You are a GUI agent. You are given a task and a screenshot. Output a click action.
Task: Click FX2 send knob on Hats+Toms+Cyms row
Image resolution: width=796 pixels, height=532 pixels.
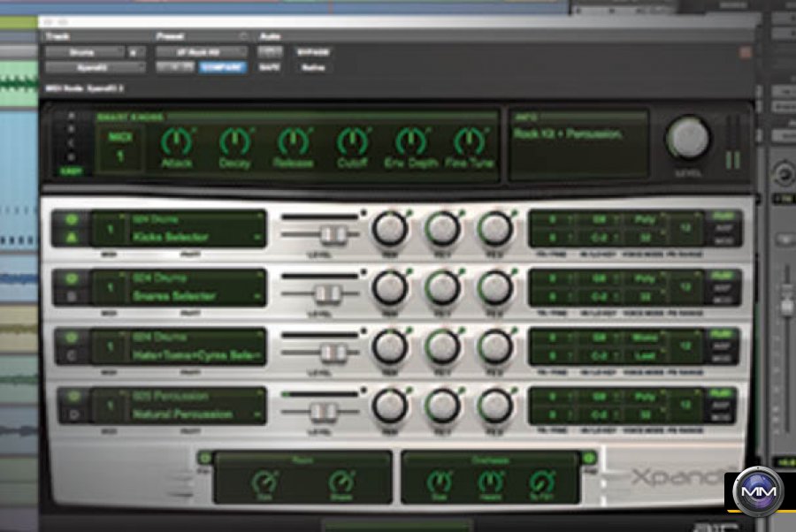[494, 347]
